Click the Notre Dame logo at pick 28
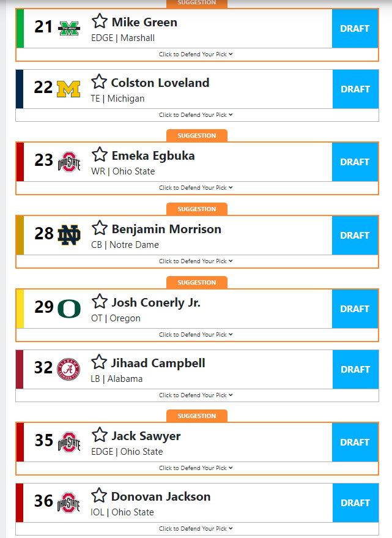The width and height of the screenshot is (392, 538). [x=68, y=235]
